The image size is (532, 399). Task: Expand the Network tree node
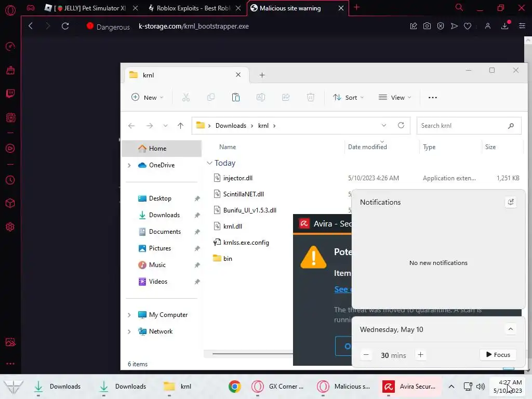pyautogui.click(x=129, y=332)
